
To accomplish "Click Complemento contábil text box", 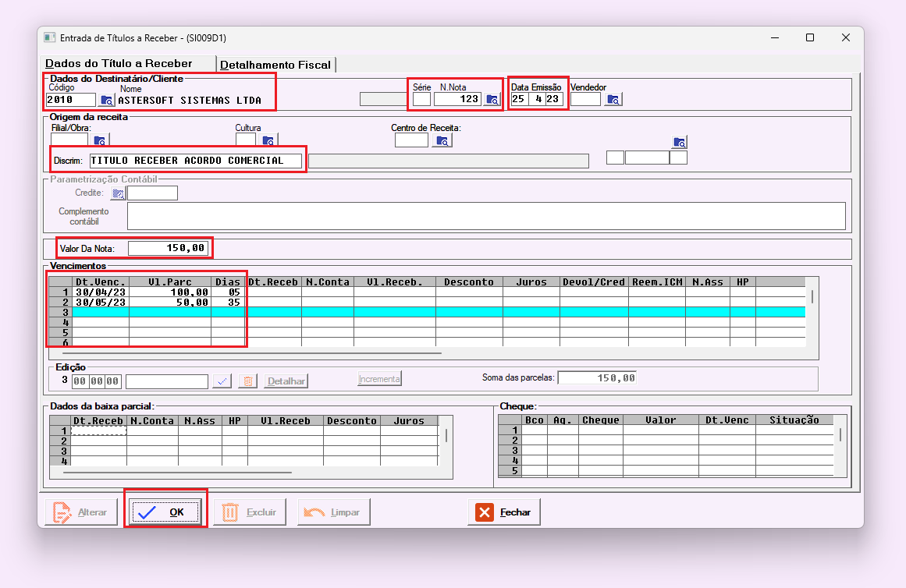I will click(x=485, y=216).
